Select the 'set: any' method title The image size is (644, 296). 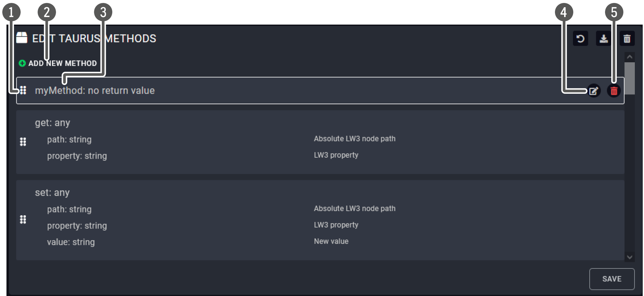click(x=52, y=192)
